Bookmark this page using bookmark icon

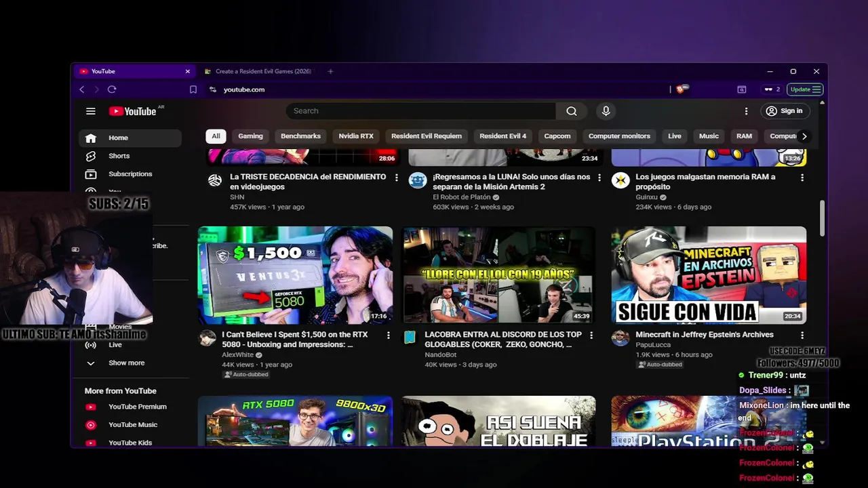[x=193, y=89]
